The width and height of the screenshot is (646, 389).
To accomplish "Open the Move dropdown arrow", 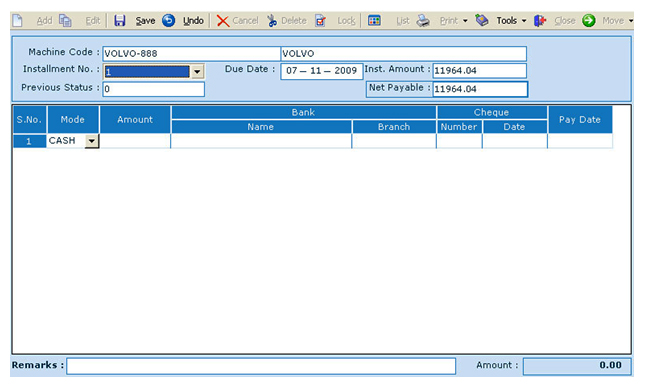I will pyautogui.click(x=630, y=21).
